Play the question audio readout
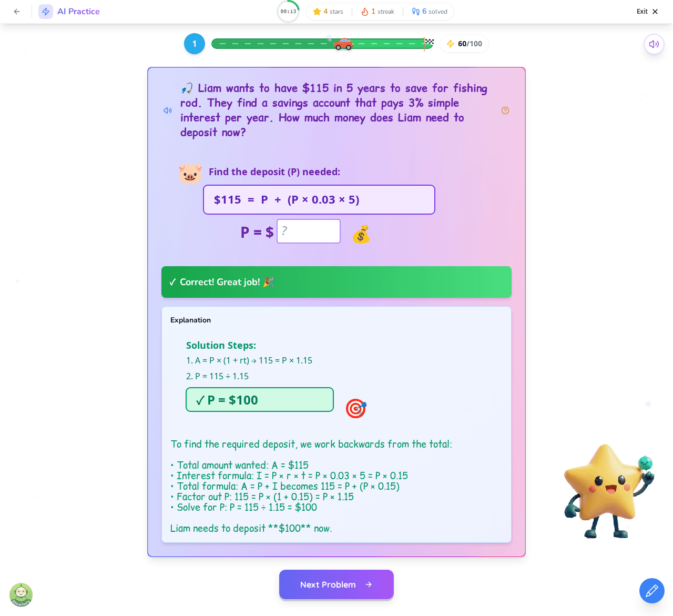 click(168, 110)
